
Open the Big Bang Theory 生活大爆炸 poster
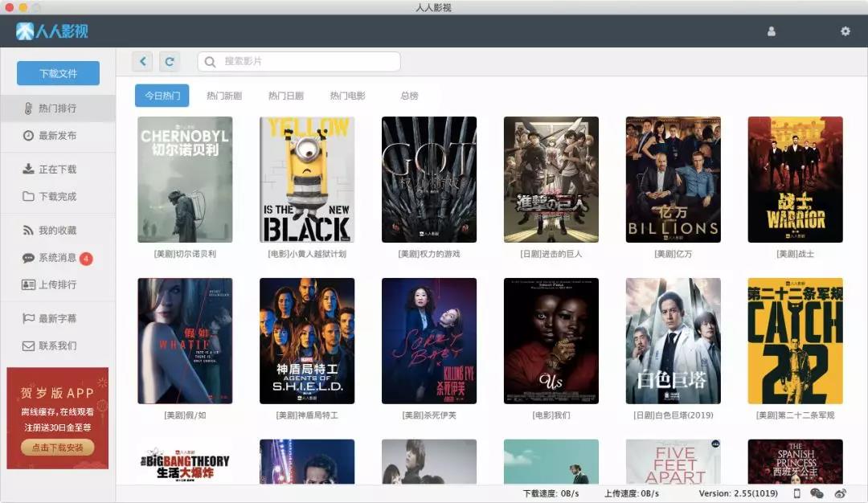click(x=185, y=462)
